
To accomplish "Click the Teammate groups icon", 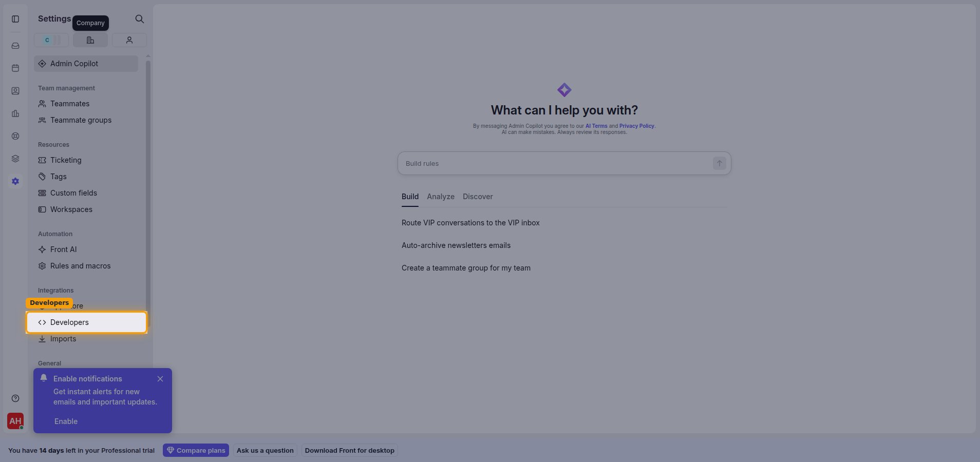I will [x=42, y=120].
